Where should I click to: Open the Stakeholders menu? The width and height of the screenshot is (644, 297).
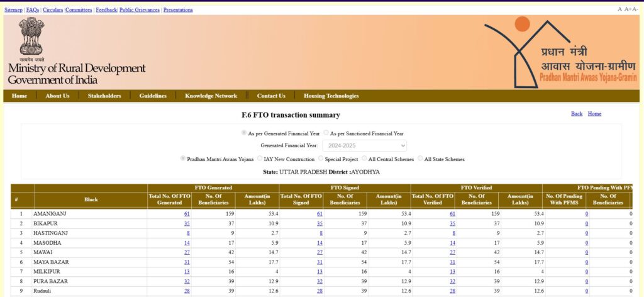tap(104, 96)
